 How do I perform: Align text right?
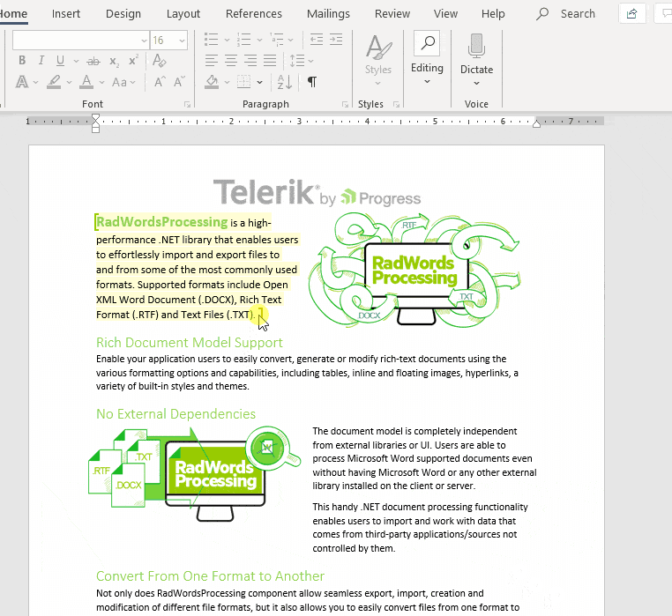(x=250, y=61)
